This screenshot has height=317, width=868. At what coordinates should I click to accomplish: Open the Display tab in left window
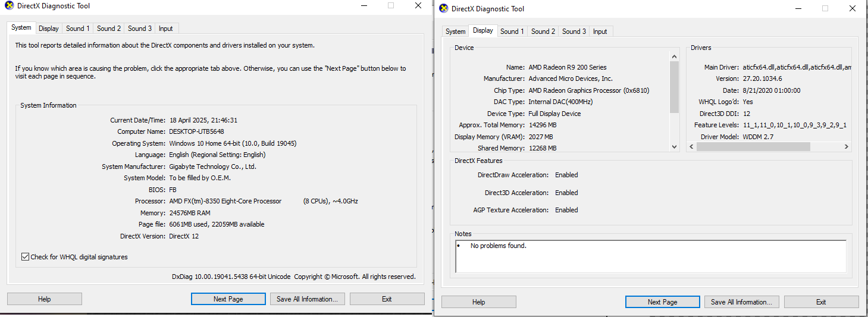49,29
